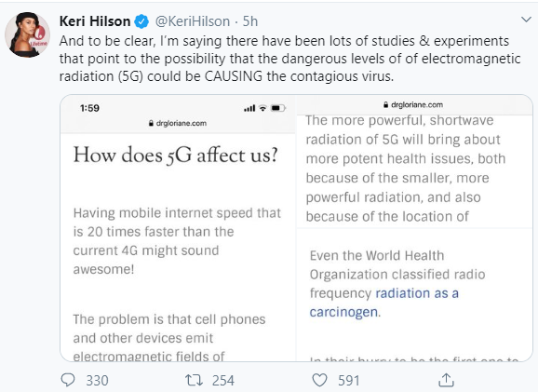
Task: Like the tweet with heart icon
Action: [x=319, y=380]
